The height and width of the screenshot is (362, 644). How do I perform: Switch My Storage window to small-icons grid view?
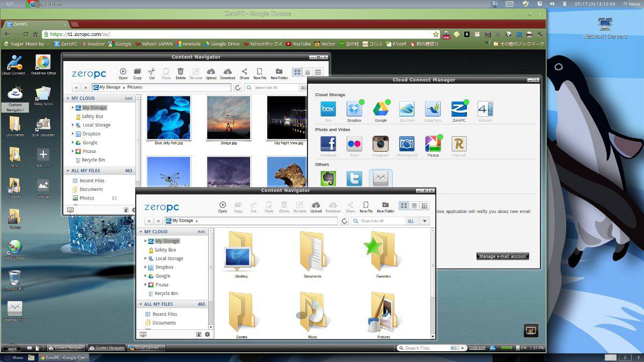tap(425, 206)
